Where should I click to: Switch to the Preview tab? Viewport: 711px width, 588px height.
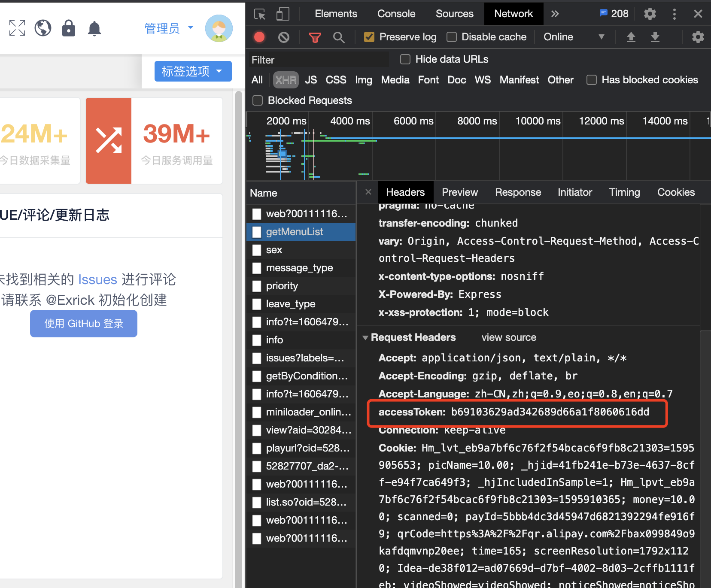coord(460,192)
